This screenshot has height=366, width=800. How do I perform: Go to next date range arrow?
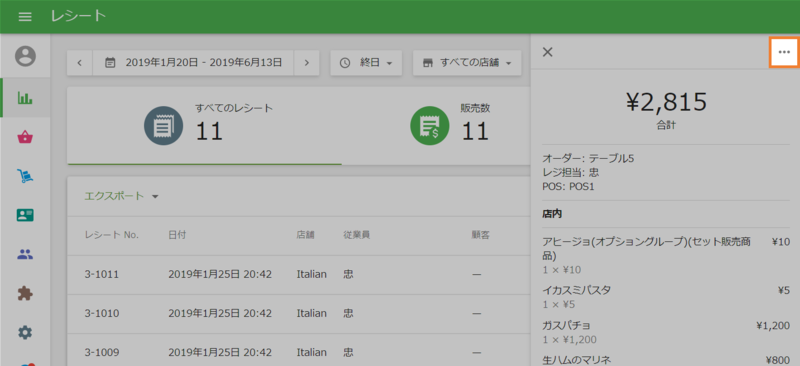307,63
